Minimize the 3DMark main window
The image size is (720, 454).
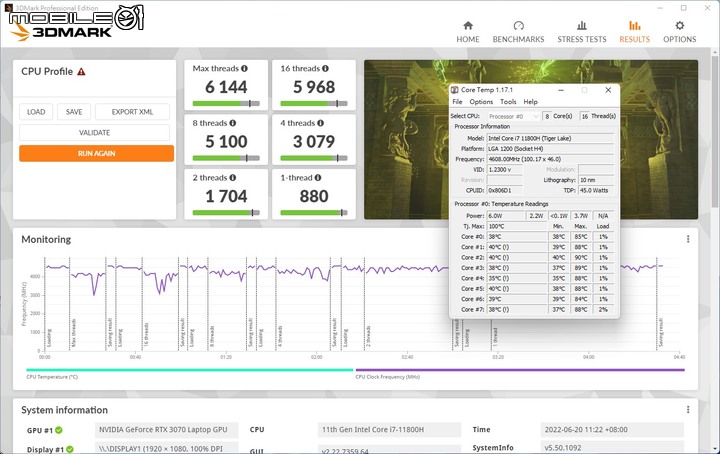coord(660,8)
